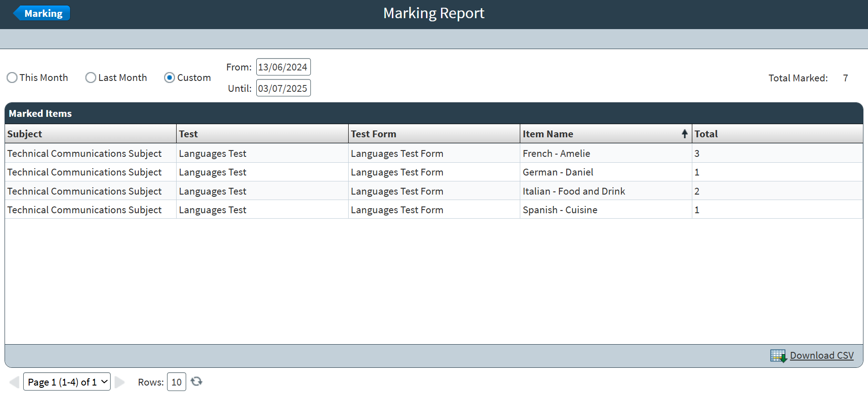Click the refresh rows icon
Image resolution: width=868 pixels, height=396 pixels.
click(197, 381)
